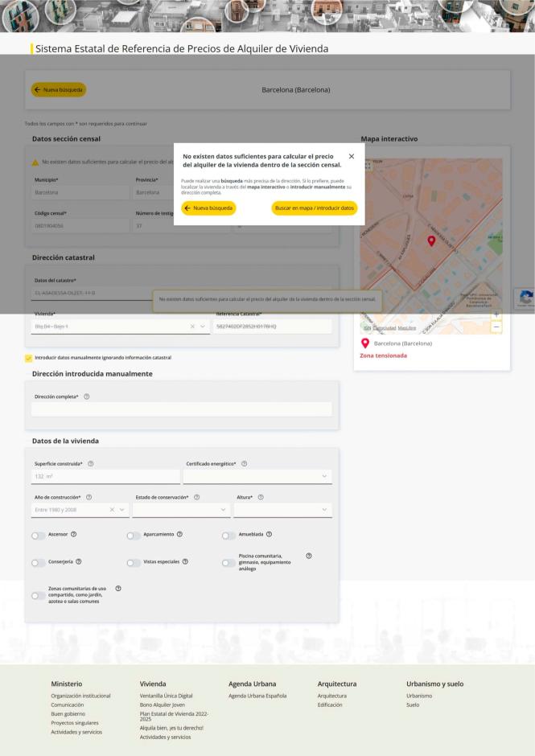535x756 pixels.
Task: Open Plan Estatal de Vivienda 2022-2025 link
Action: (174, 717)
